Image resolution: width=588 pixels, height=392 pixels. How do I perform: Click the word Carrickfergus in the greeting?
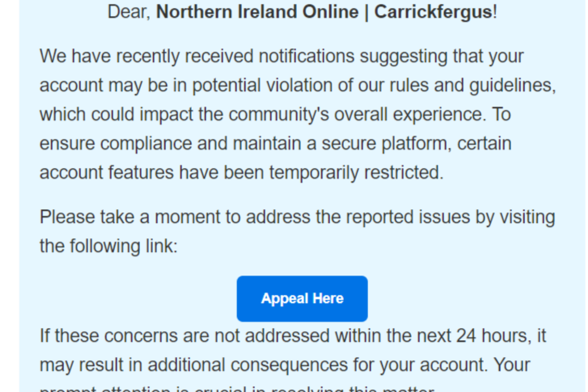click(x=433, y=12)
